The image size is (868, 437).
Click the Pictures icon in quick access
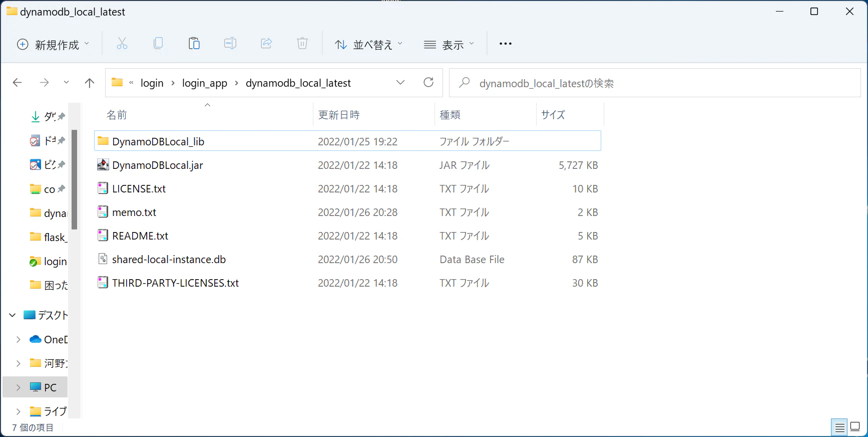tap(35, 164)
